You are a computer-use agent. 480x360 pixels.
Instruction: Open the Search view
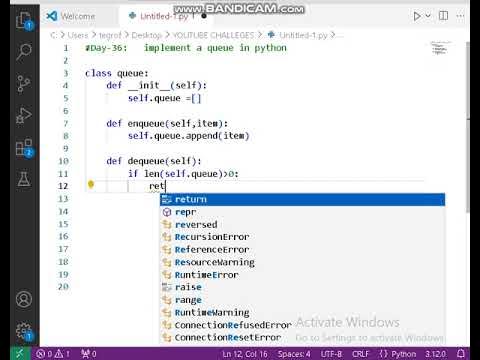tap(24, 52)
